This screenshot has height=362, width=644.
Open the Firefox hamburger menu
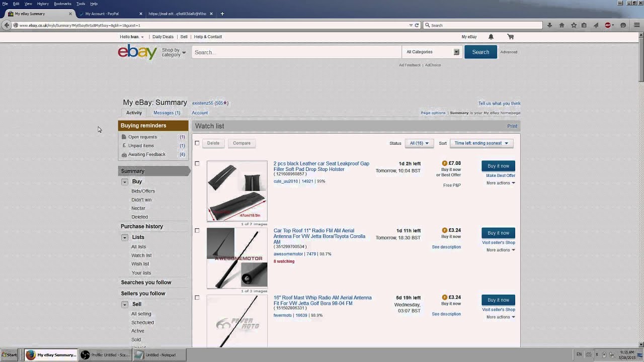[636, 25]
